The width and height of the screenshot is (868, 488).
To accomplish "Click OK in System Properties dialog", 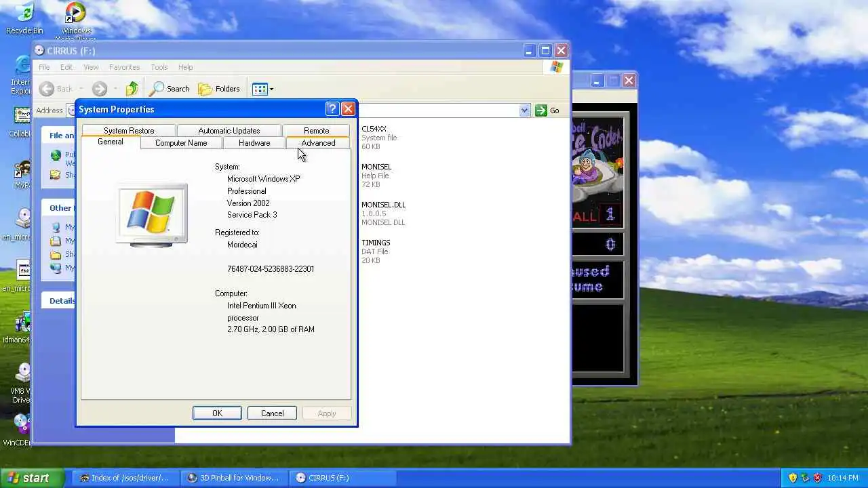I will click(x=217, y=413).
